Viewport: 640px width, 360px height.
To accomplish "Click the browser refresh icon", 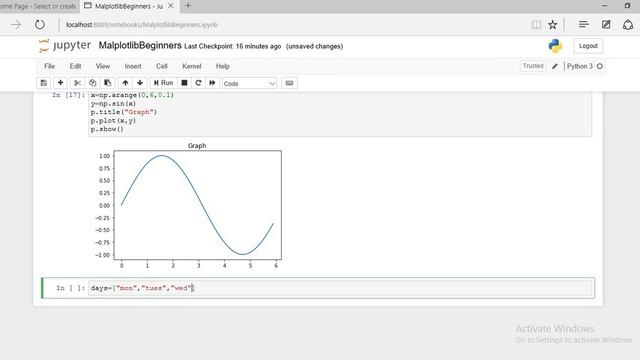I will coord(40,24).
